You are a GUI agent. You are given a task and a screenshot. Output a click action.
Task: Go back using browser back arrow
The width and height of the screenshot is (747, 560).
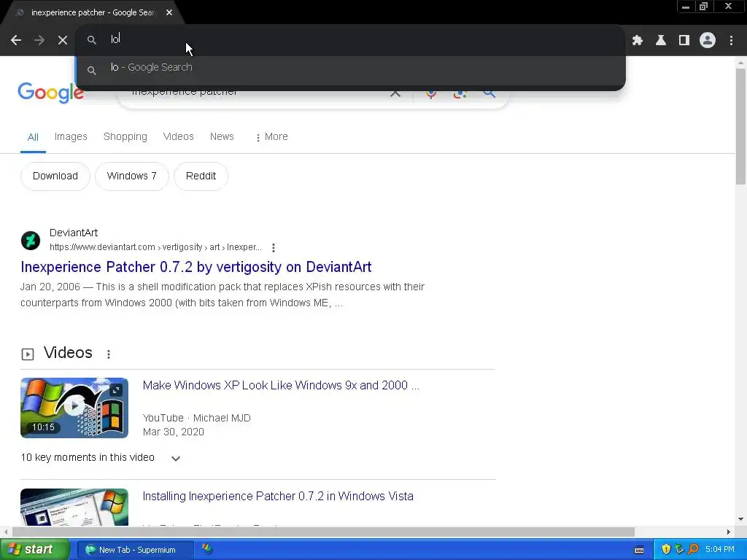tap(16, 40)
